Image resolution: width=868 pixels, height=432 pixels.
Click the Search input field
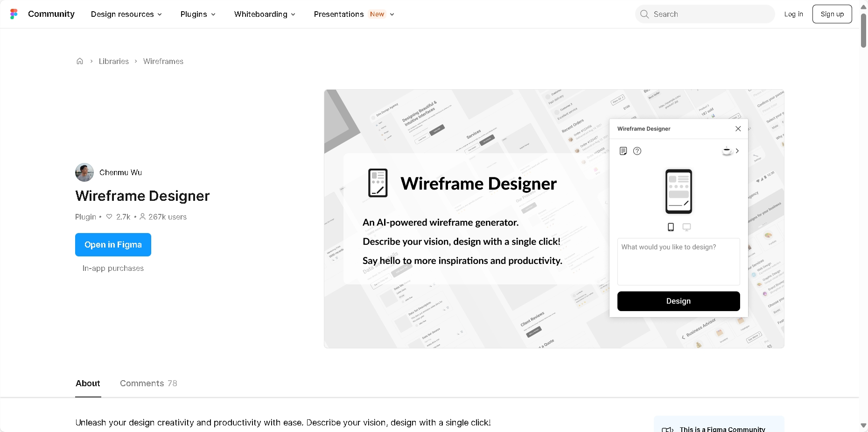point(705,14)
